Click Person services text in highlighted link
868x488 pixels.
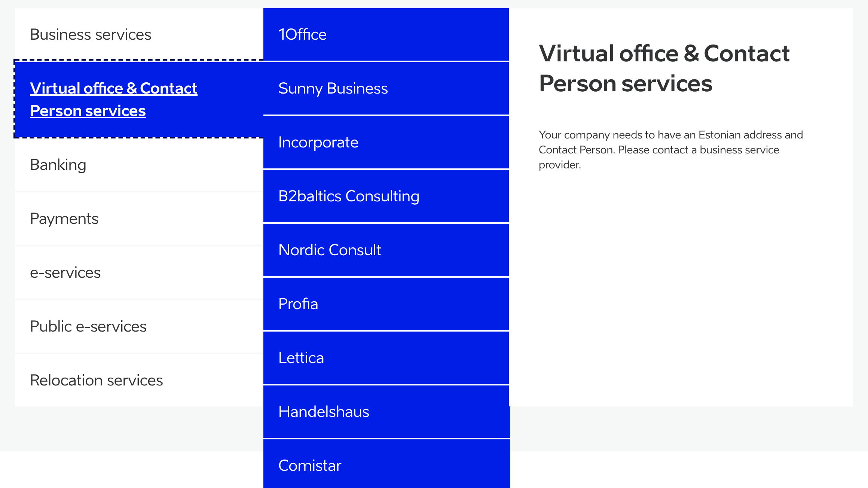(88, 111)
